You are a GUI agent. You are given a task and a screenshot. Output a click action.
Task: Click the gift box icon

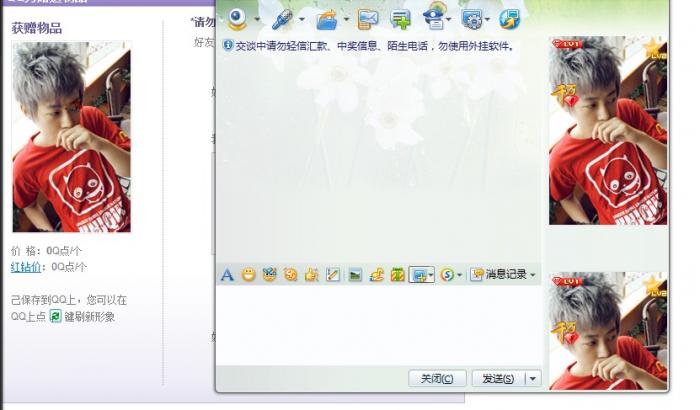pyautogui.click(x=398, y=275)
